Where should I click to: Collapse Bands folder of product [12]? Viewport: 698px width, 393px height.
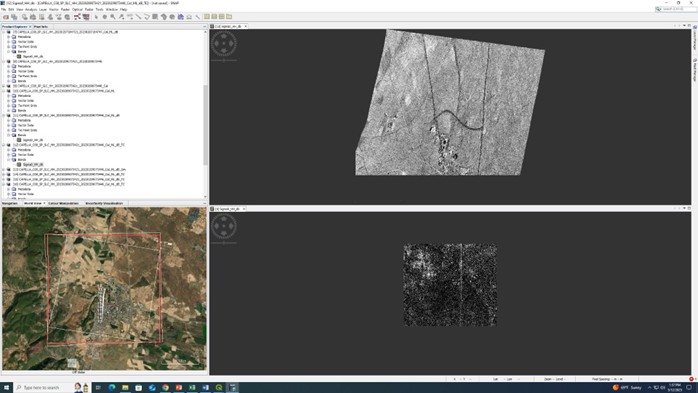[x=8, y=159]
